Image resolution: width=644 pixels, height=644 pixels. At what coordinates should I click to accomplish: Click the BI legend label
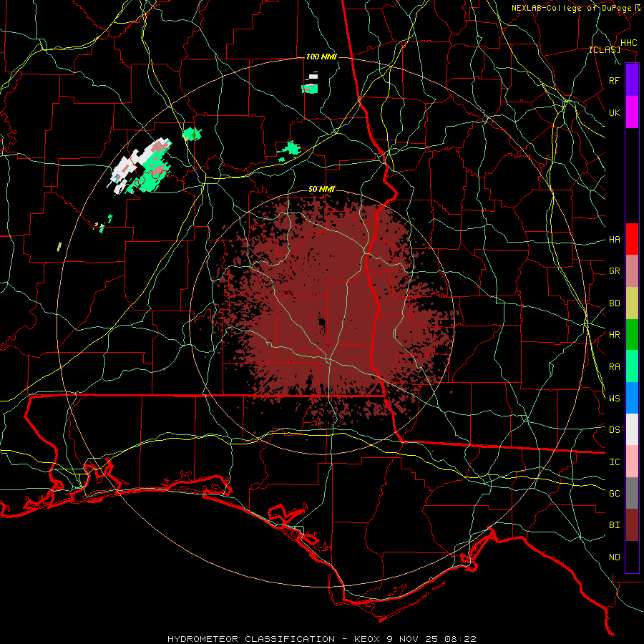tap(614, 525)
